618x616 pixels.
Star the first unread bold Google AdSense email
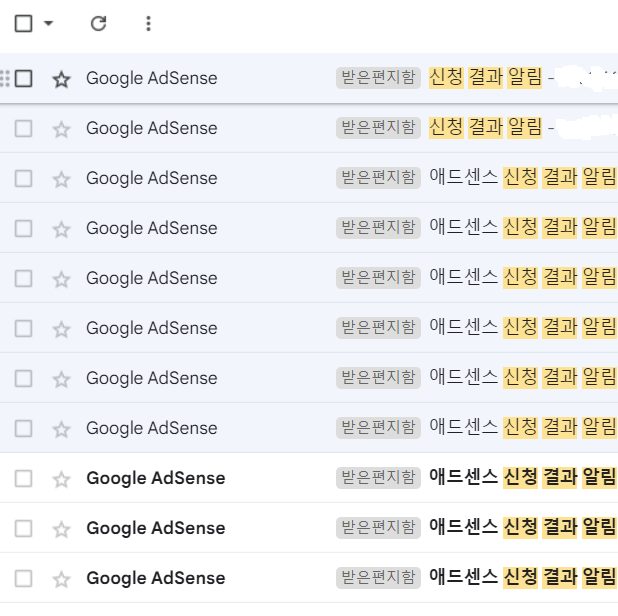point(61,479)
